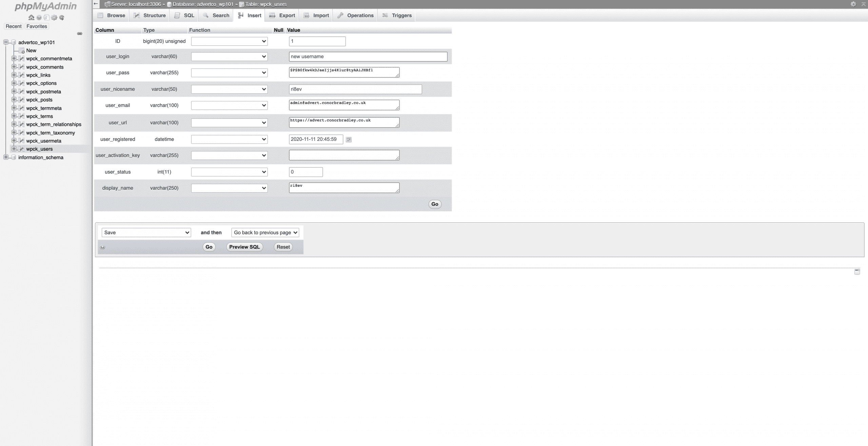Open the Triggers tab
868x446 pixels.
[397, 15]
